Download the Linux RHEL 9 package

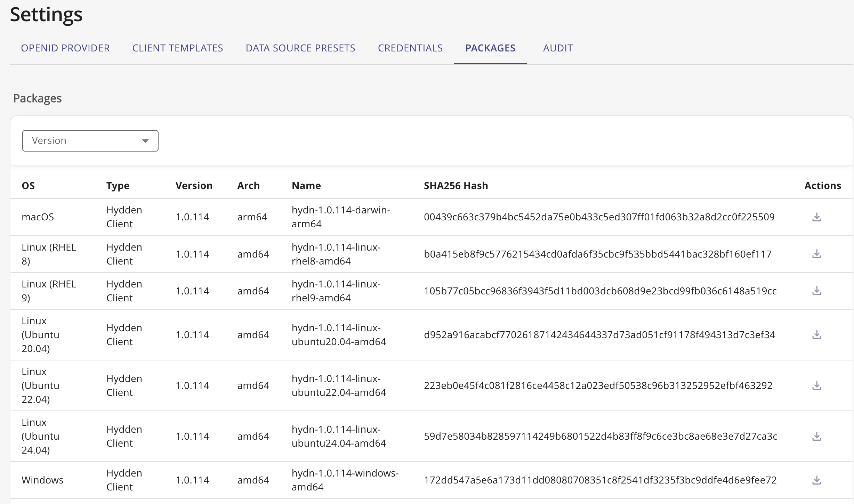point(816,291)
